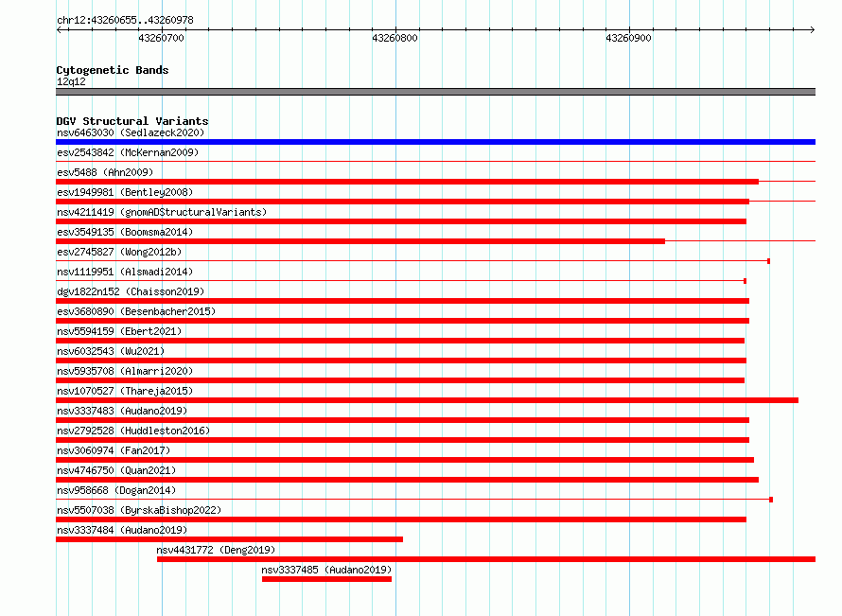842x616 pixels.
Task: Select the red esv5488 variant bar
Action: click(x=407, y=182)
